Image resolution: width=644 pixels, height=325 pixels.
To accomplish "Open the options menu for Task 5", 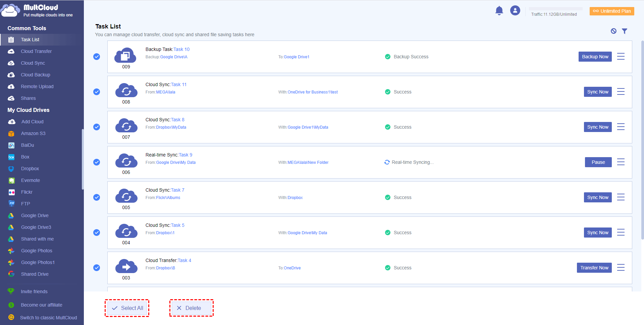I will [x=621, y=233].
